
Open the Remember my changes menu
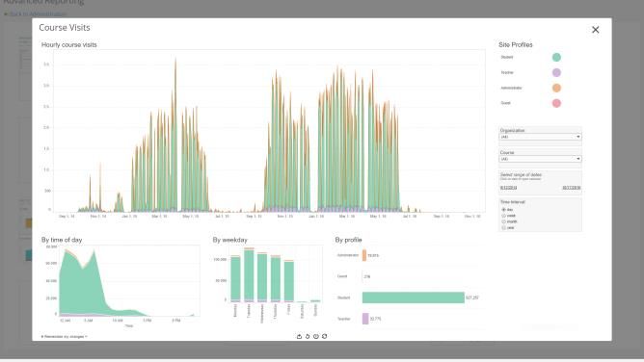tap(64, 337)
